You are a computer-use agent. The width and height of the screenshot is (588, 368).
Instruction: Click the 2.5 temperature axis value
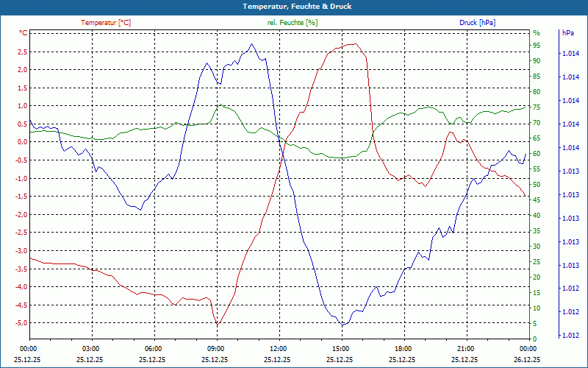point(21,52)
